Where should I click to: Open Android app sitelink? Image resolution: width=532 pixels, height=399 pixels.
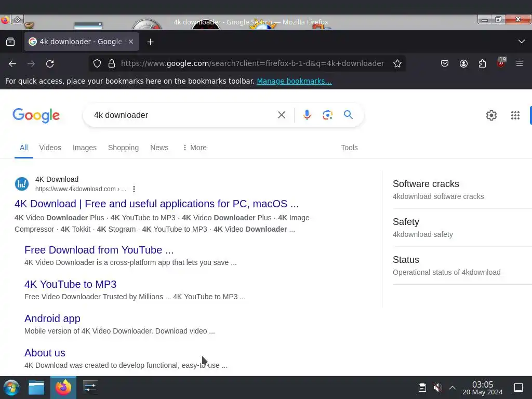(52, 318)
